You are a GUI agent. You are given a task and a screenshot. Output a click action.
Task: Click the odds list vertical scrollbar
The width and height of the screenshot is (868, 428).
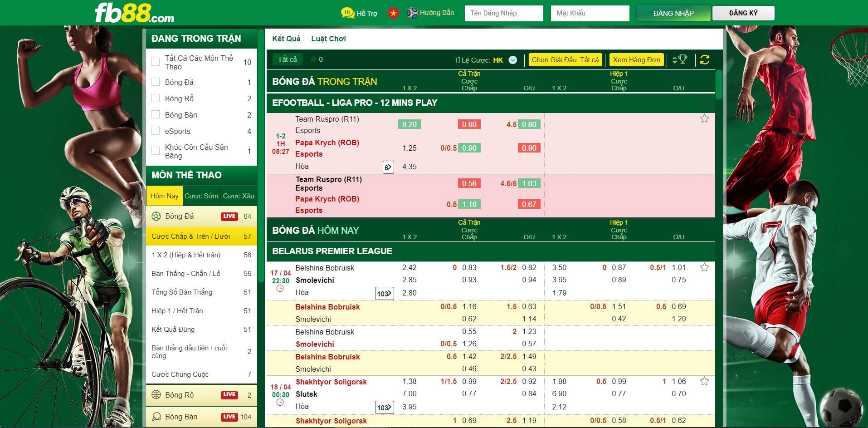pos(718,85)
